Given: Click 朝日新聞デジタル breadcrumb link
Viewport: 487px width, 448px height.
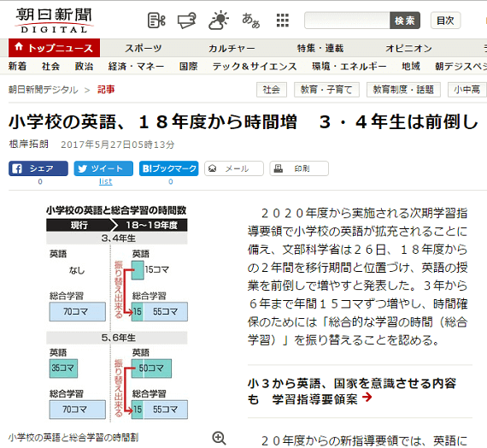Looking at the screenshot, I should [x=44, y=90].
